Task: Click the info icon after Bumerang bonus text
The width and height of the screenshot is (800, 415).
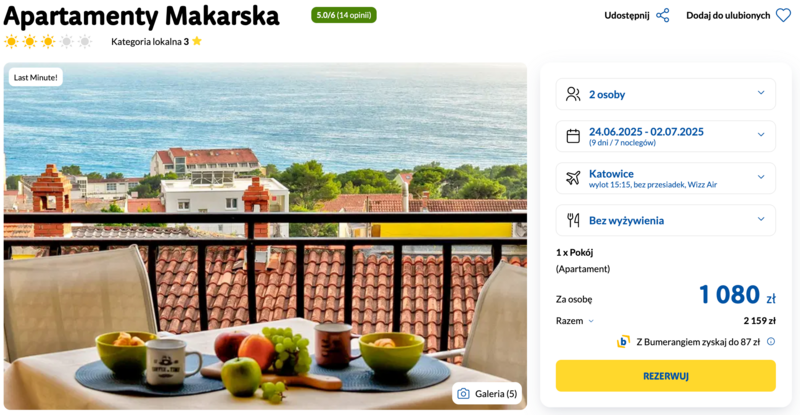Action: [x=771, y=341]
